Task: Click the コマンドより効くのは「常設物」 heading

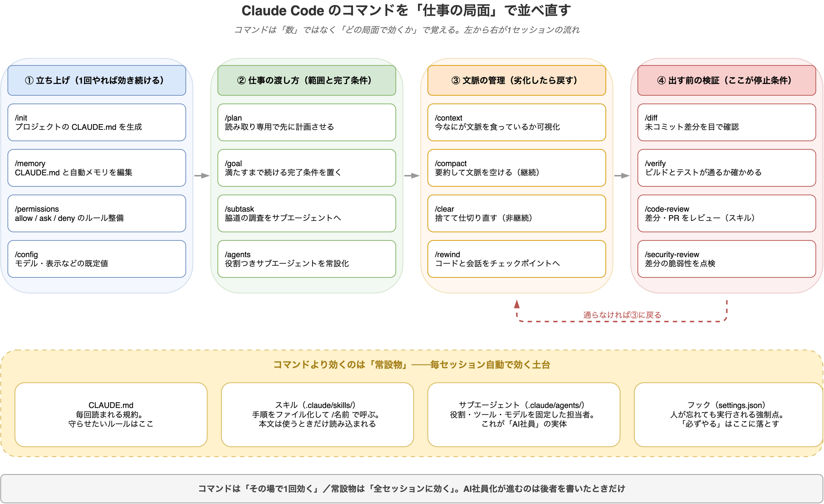Action: tap(412, 365)
